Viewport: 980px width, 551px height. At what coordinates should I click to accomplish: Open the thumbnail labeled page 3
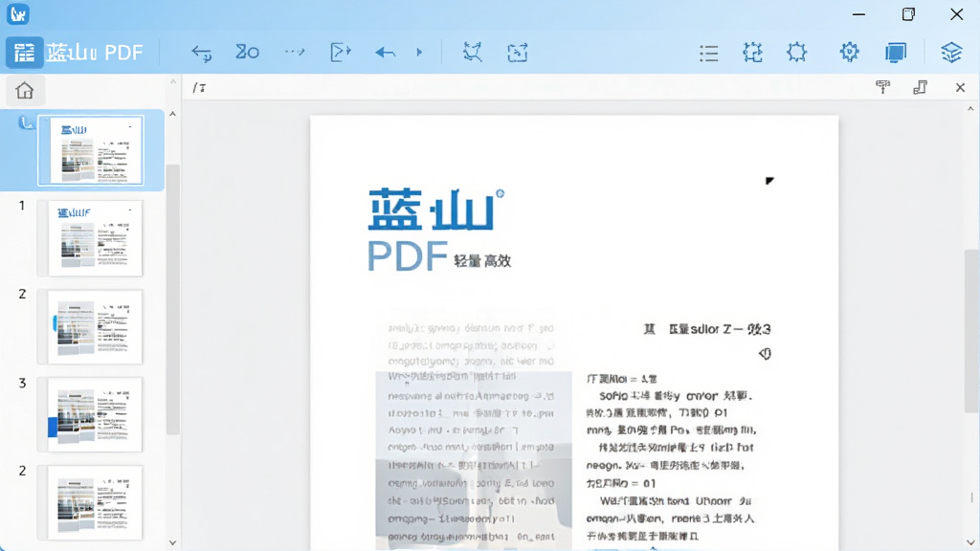pos(91,415)
